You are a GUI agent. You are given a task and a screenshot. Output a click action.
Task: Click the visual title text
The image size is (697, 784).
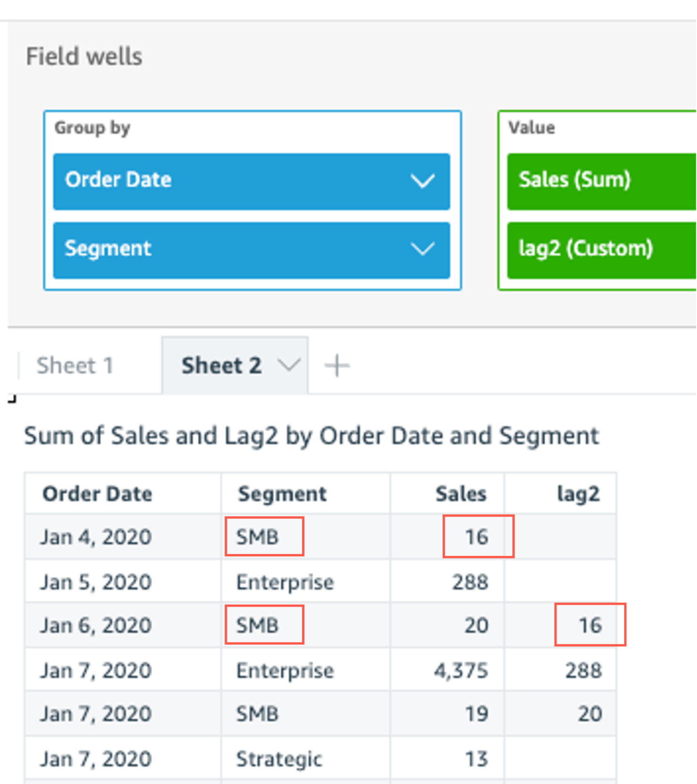coord(311,435)
